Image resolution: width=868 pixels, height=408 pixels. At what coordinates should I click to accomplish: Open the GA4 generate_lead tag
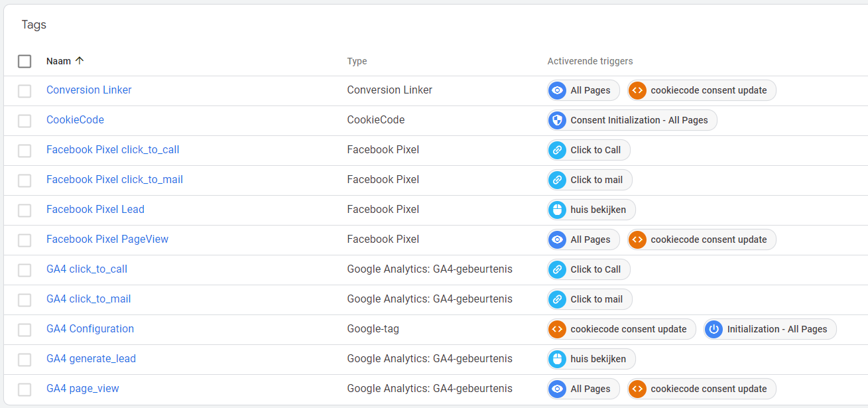(91, 359)
